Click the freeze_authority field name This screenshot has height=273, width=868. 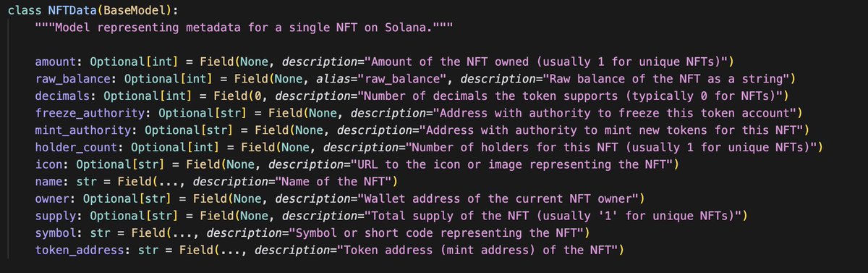(x=90, y=113)
